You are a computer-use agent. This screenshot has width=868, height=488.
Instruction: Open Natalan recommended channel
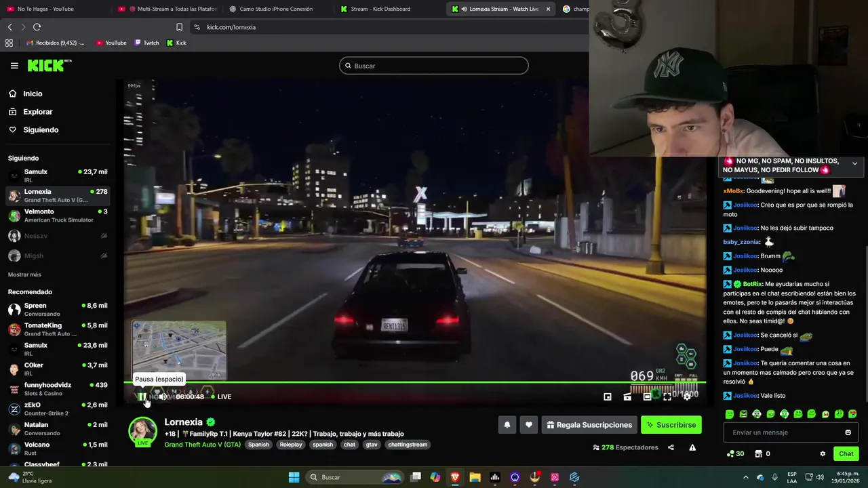tap(58, 428)
